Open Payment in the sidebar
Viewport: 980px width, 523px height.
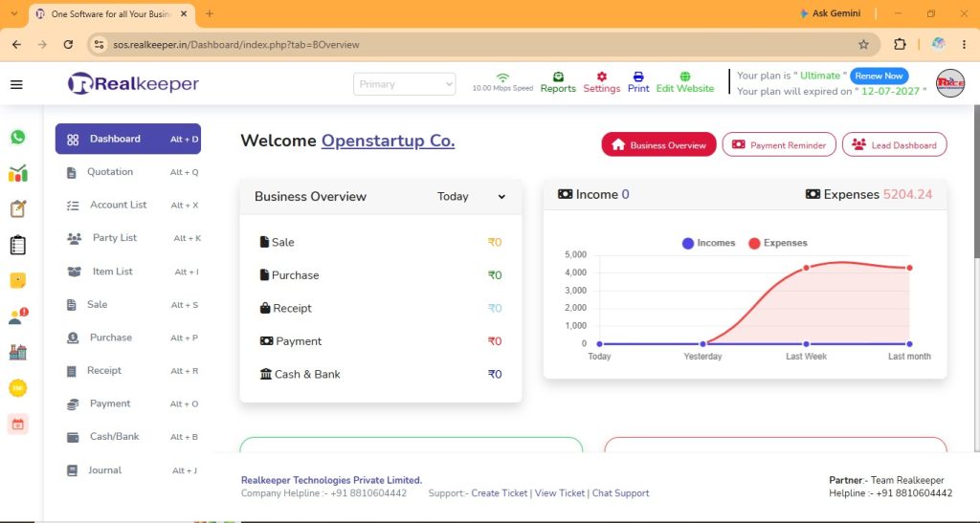pyautogui.click(x=128, y=403)
